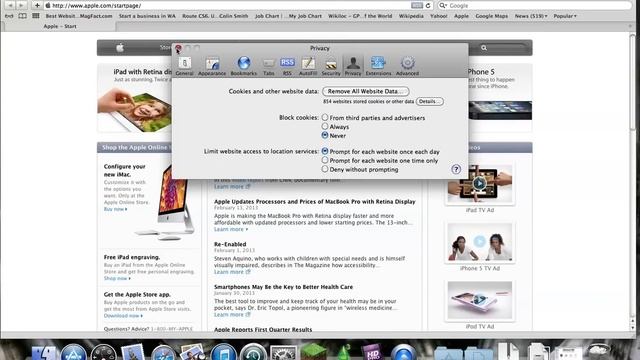
Task: Click the Reader button in address bar
Action: click(x=417, y=6)
